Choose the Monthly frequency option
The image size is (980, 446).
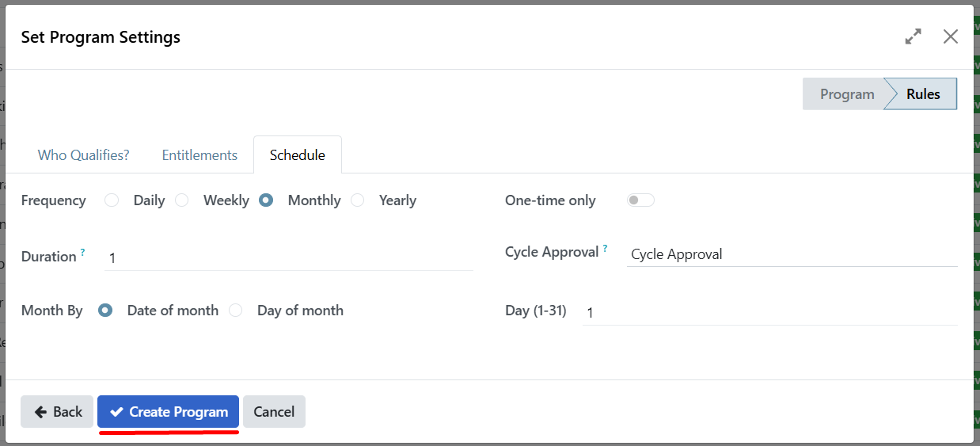pos(266,200)
